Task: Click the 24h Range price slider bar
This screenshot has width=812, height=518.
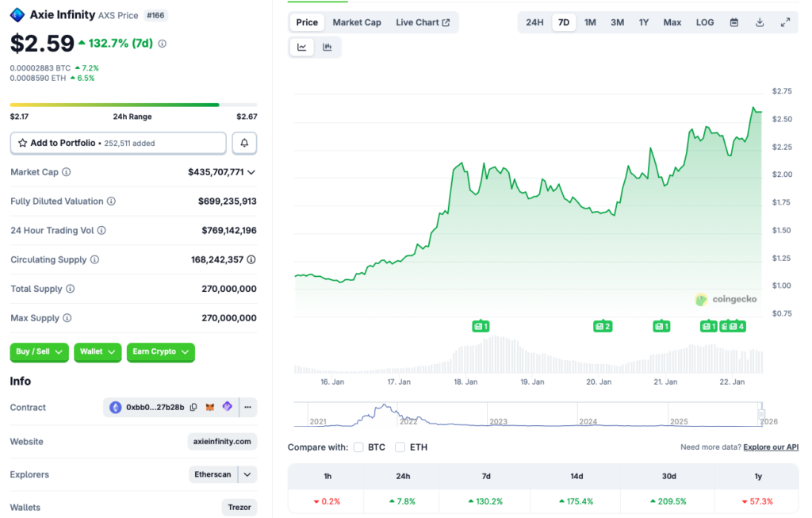Action: pyautogui.click(x=132, y=104)
